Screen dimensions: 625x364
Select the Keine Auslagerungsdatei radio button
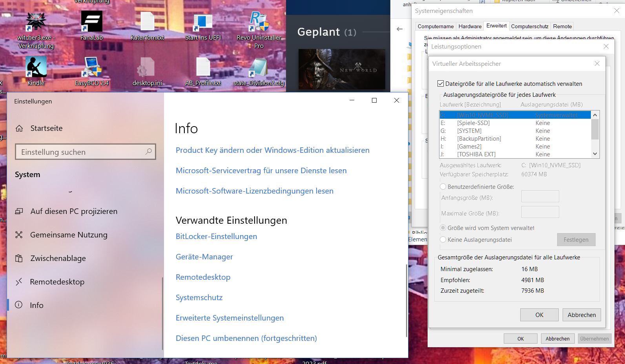[x=443, y=239]
